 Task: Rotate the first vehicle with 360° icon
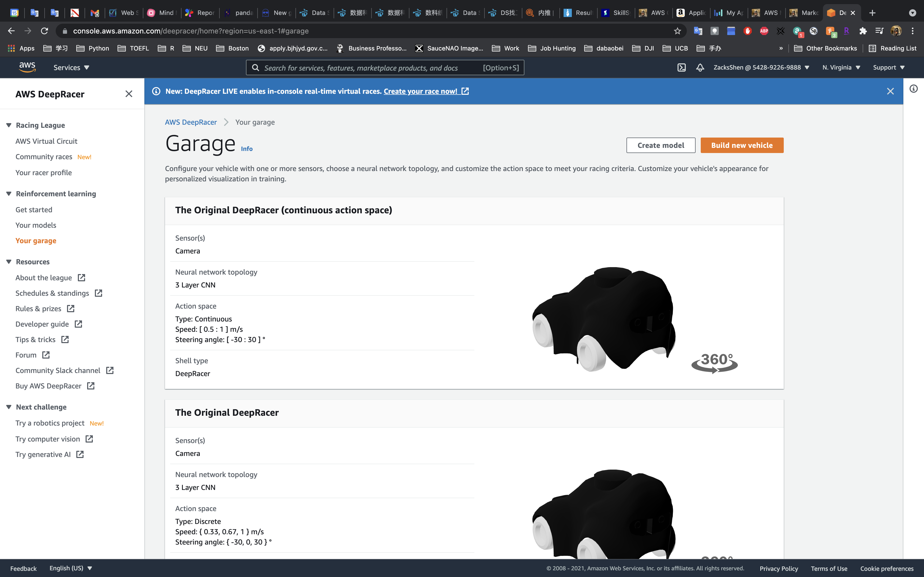[x=714, y=362]
